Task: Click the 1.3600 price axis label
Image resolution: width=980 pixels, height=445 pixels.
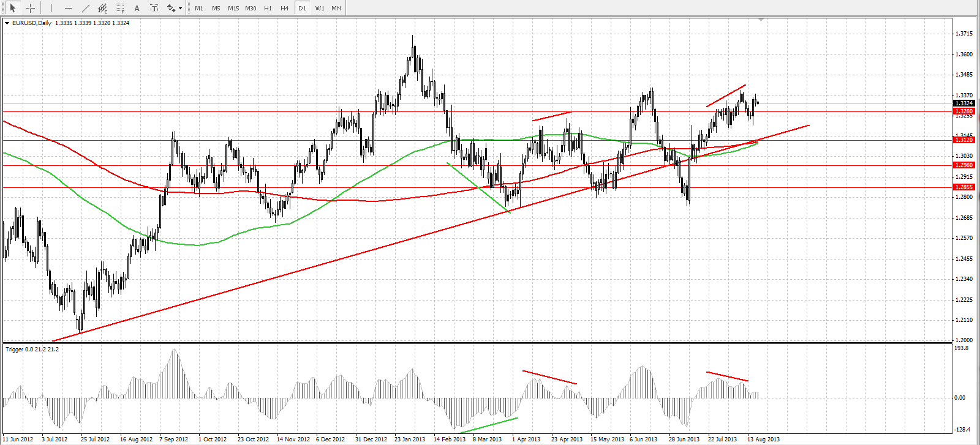Action: 964,54
